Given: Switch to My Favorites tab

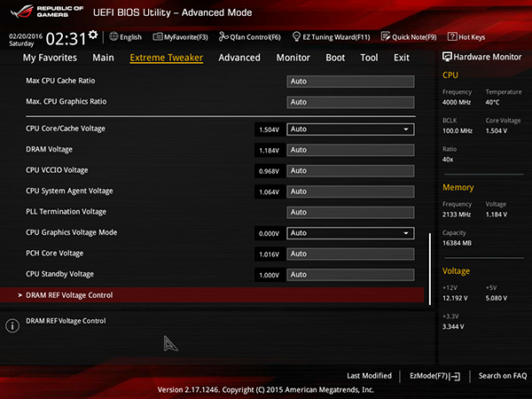Looking at the screenshot, I should [50, 58].
